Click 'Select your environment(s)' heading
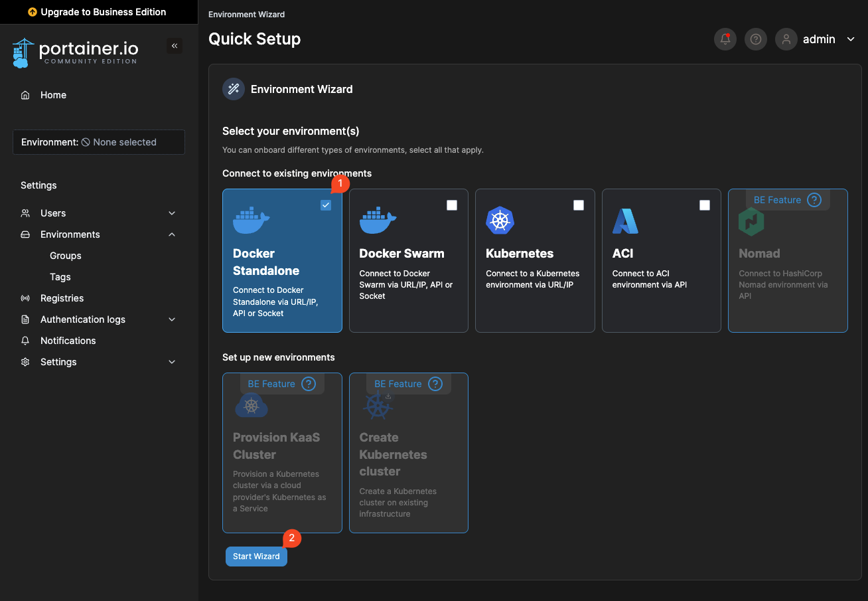The width and height of the screenshot is (868, 601). coord(291,131)
